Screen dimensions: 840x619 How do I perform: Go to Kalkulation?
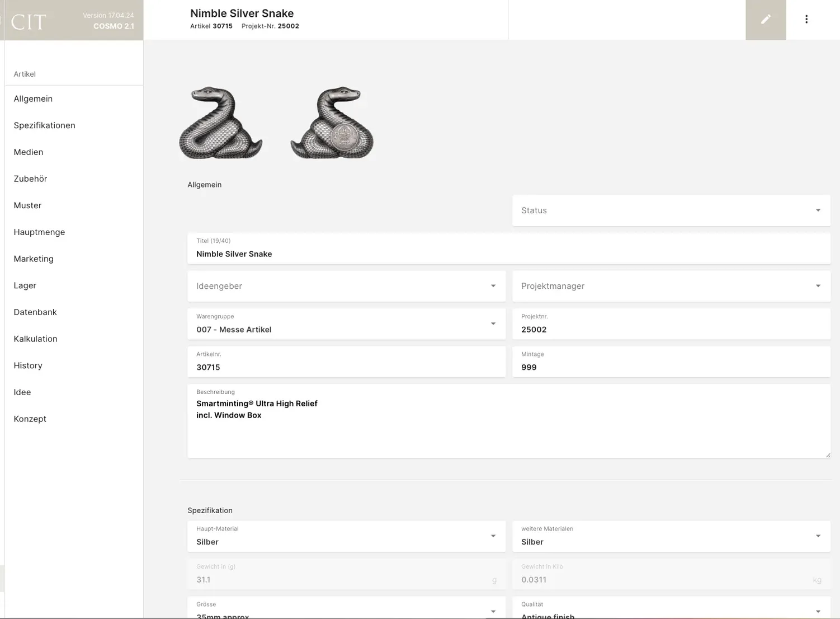pyautogui.click(x=35, y=339)
